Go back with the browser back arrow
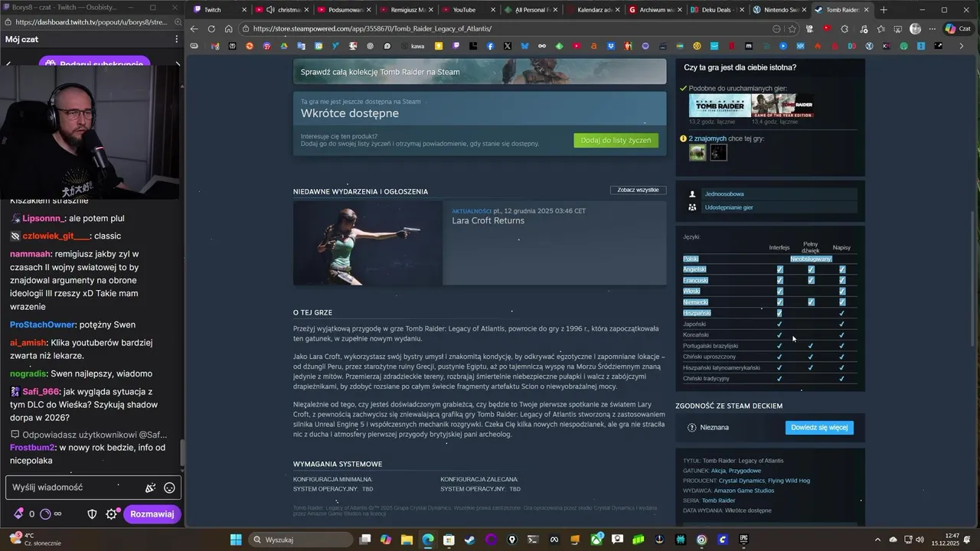The image size is (980, 551). click(194, 29)
